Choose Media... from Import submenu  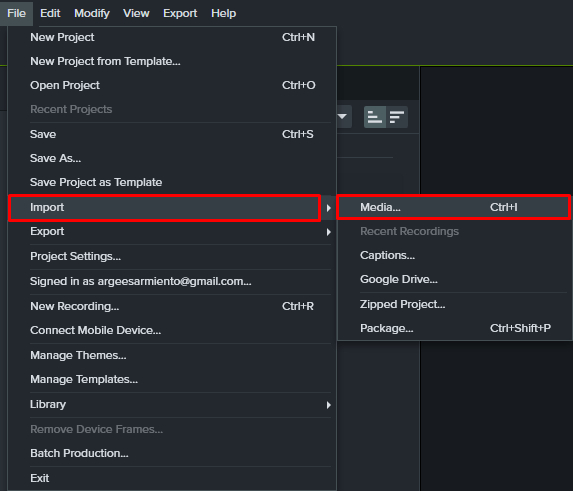[454, 207]
